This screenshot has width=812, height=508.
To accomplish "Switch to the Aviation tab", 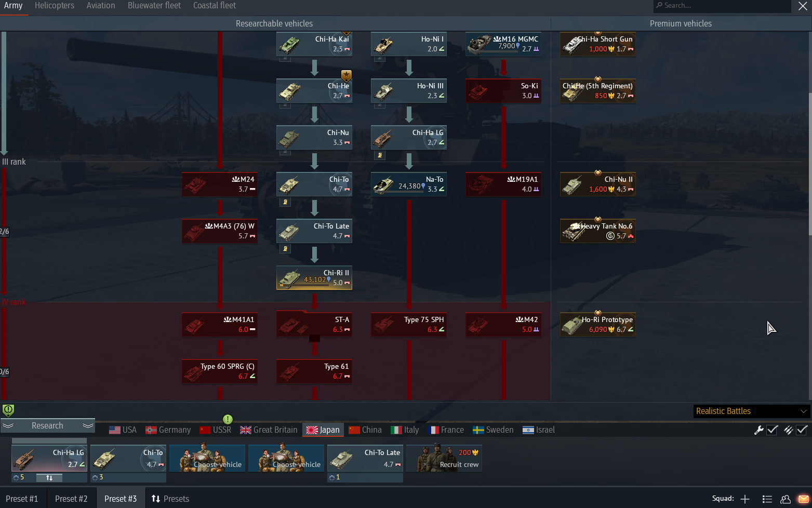I will coord(101,6).
